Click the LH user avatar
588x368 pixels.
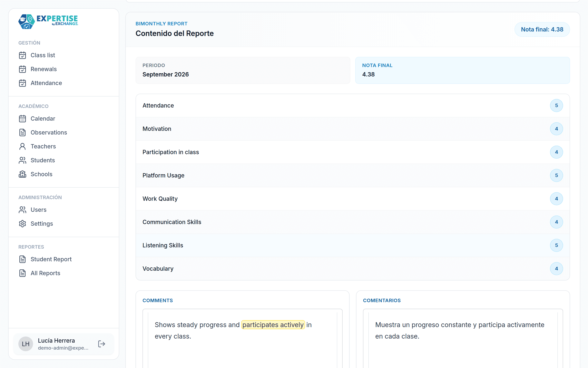(x=26, y=344)
